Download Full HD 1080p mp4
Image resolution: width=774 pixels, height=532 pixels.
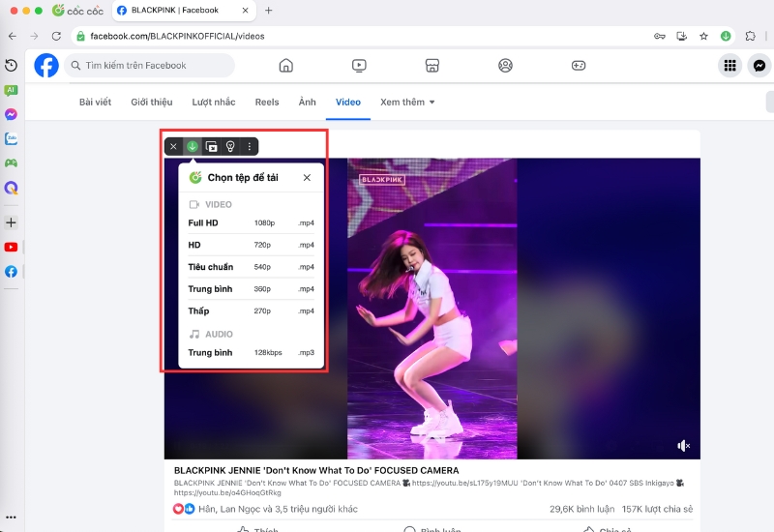pos(251,223)
